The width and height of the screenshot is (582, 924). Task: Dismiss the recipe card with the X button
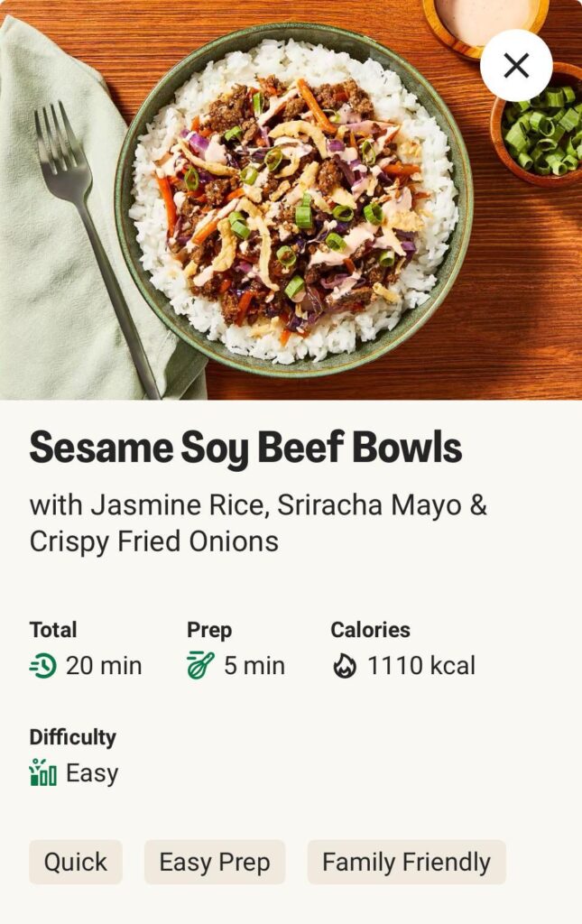click(516, 65)
